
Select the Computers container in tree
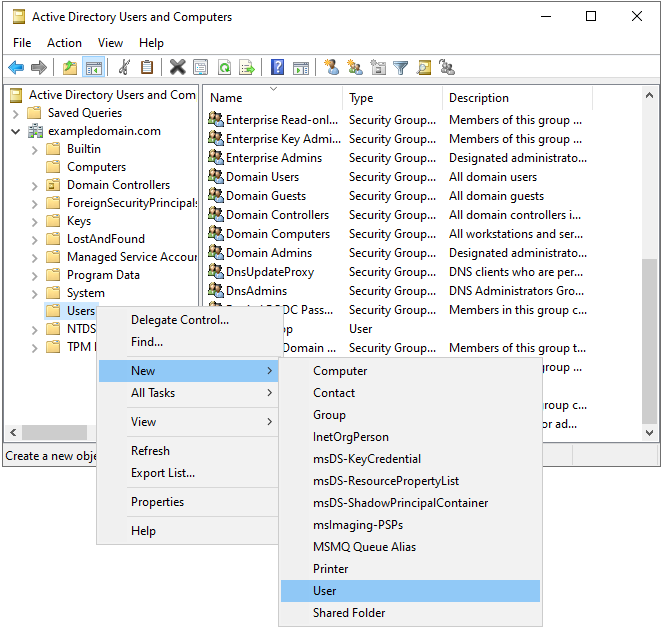[x=96, y=167]
